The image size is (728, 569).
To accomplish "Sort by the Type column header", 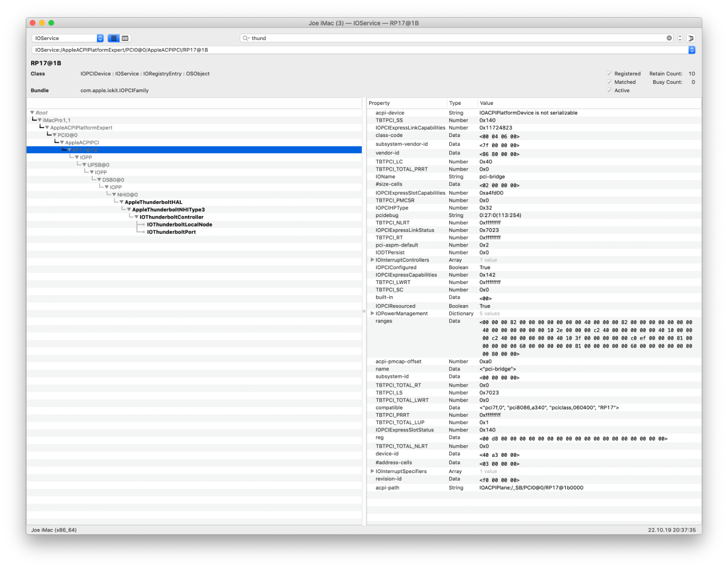I will [x=462, y=103].
